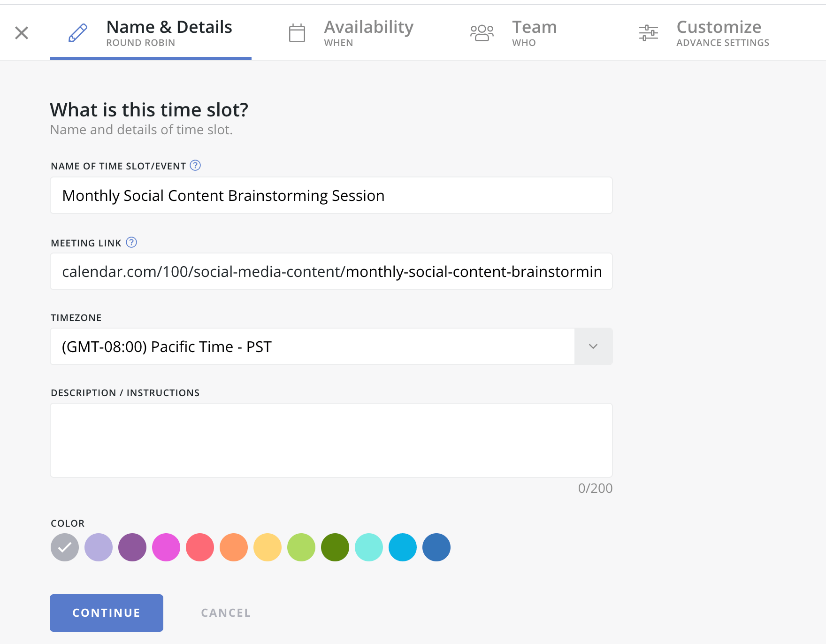Close the time slot editor with X
826x644 pixels.
pos(22,33)
